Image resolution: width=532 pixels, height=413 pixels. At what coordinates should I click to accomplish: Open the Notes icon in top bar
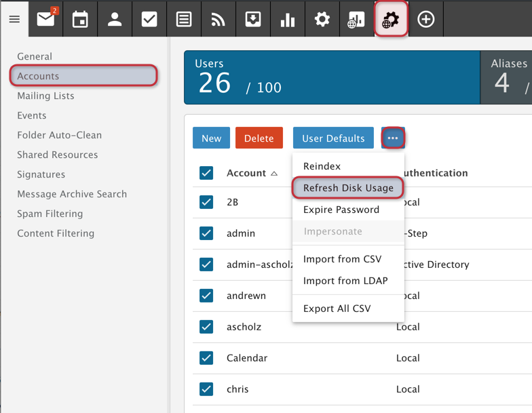[x=184, y=19]
